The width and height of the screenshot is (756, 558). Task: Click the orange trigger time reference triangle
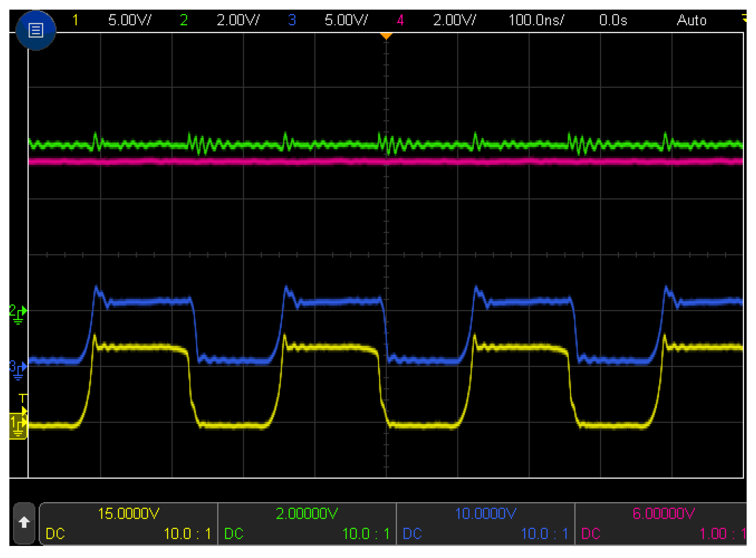[x=386, y=36]
